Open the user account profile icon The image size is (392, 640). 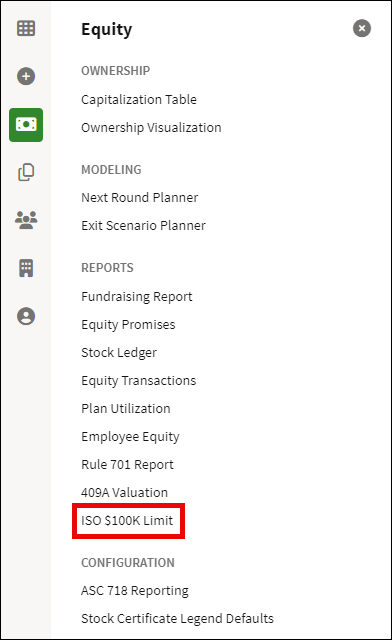26,316
